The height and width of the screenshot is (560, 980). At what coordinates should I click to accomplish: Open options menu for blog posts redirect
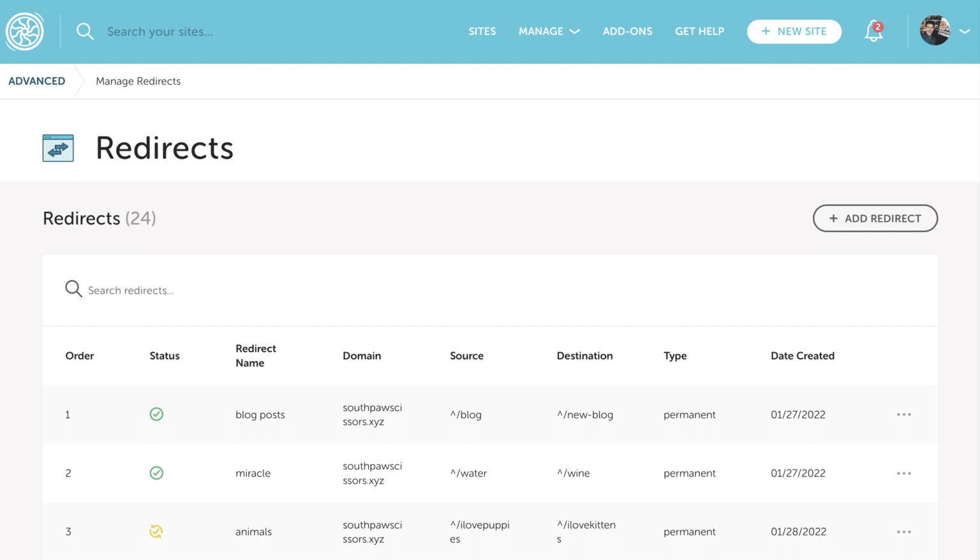(903, 415)
